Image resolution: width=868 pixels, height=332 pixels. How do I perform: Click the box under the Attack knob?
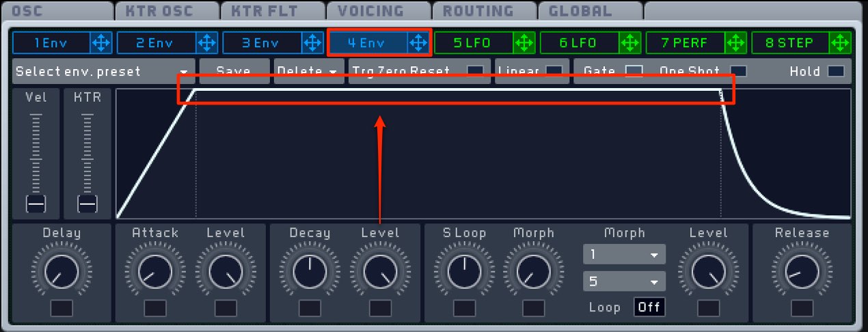click(154, 308)
